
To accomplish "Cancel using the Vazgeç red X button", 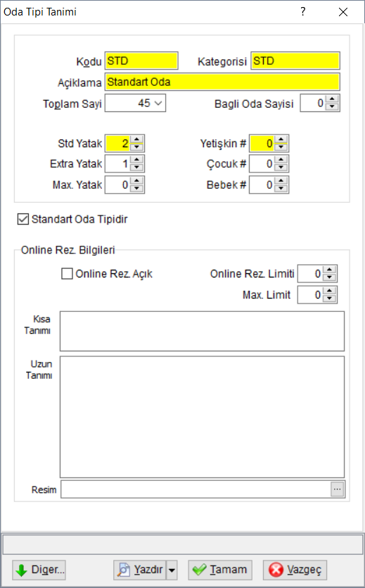I will coord(295,570).
